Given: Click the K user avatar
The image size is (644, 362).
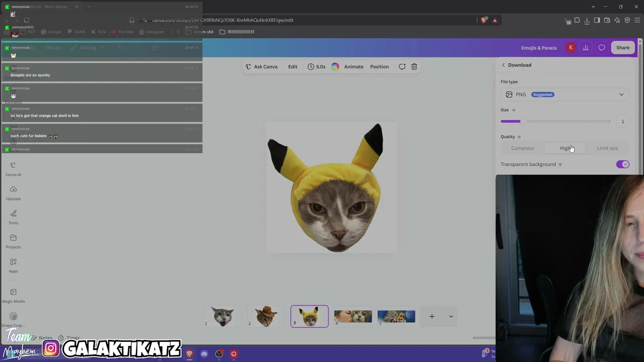Looking at the screenshot, I should (x=571, y=48).
